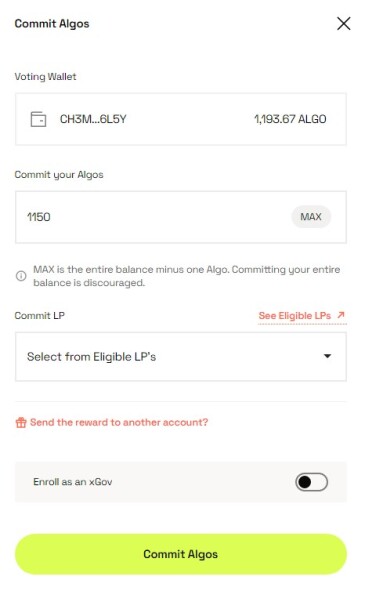
Task: Click the 1,193.67 ALGO balance text
Action: [290, 119]
